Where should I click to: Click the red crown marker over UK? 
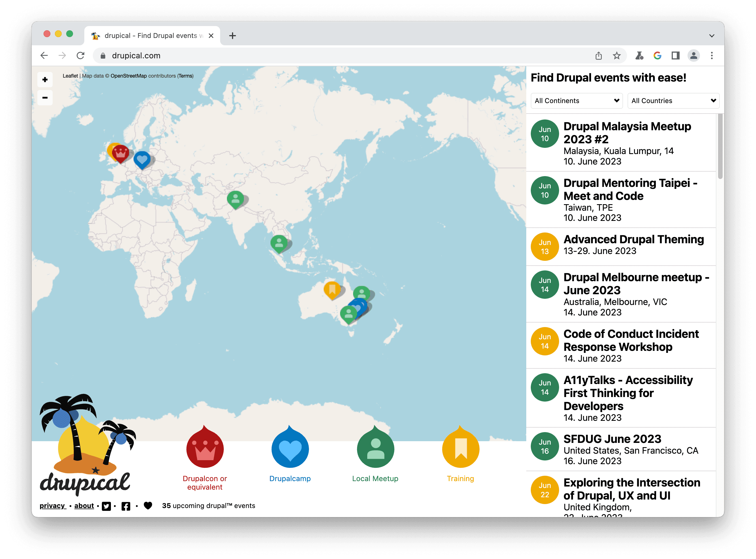tap(120, 153)
